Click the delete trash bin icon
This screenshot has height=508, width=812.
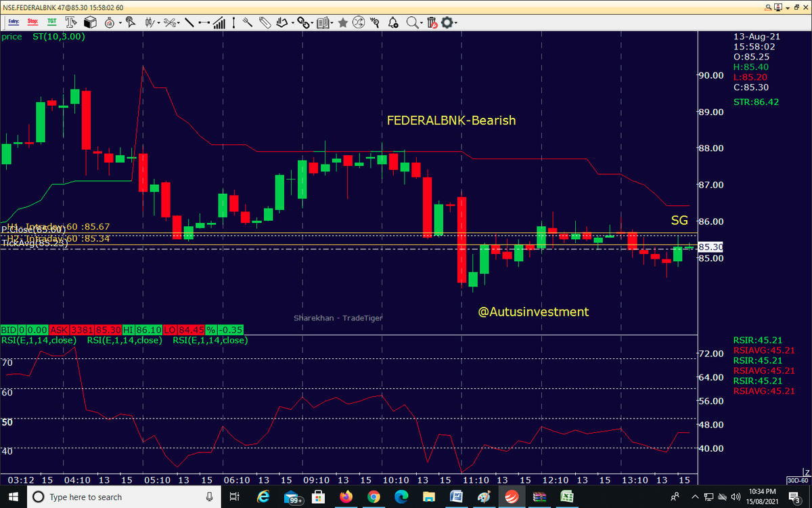432,22
